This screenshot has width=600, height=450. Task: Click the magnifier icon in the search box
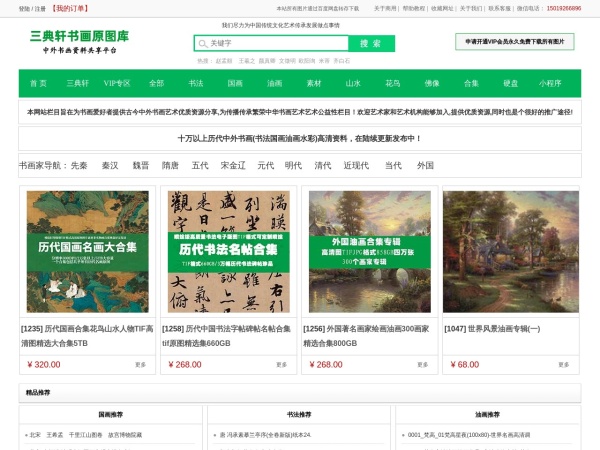(x=203, y=44)
